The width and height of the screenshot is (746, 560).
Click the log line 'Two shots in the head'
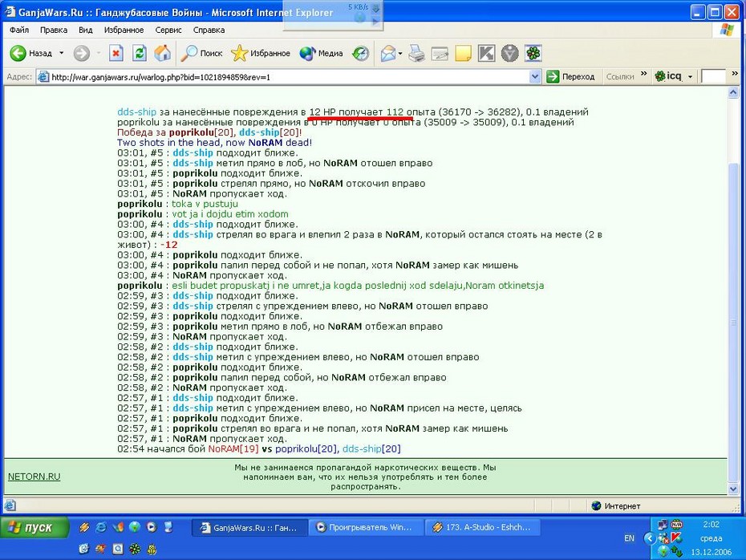pos(214,143)
